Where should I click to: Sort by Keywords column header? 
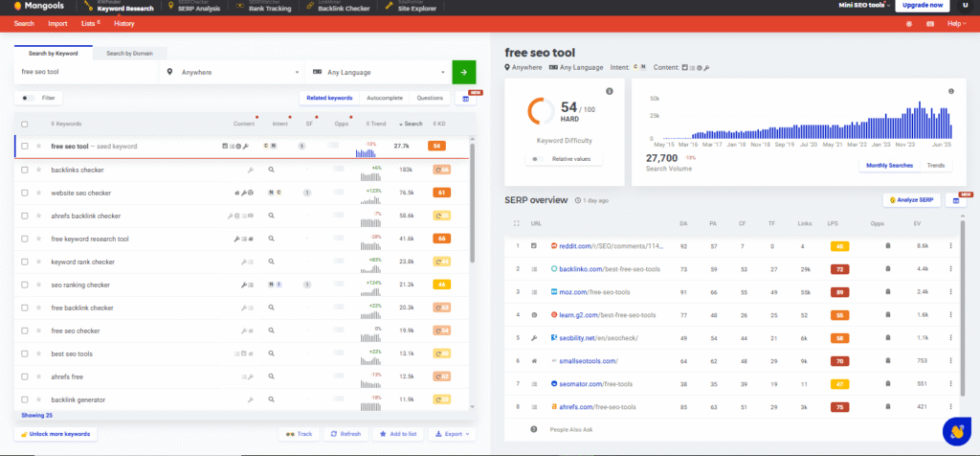(x=66, y=124)
